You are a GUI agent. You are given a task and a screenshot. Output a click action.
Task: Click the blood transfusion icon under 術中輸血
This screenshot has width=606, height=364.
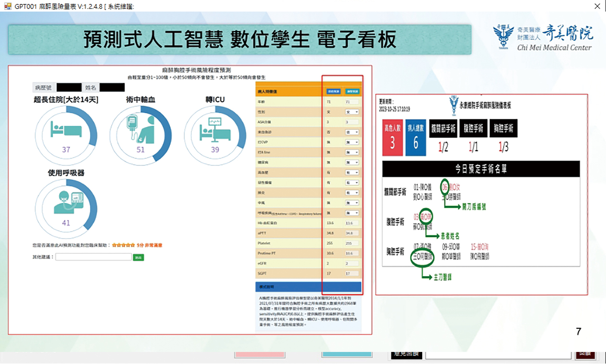(x=137, y=129)
